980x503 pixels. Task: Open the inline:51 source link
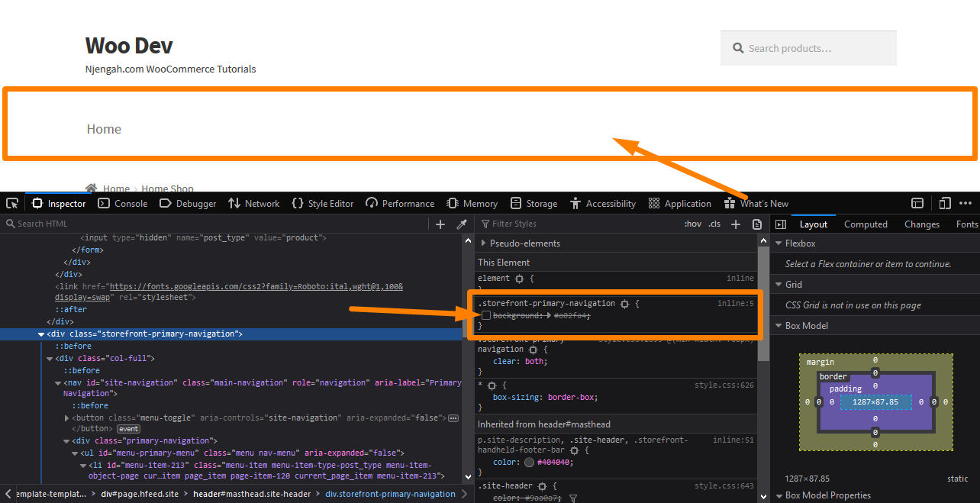pos(733,440)
